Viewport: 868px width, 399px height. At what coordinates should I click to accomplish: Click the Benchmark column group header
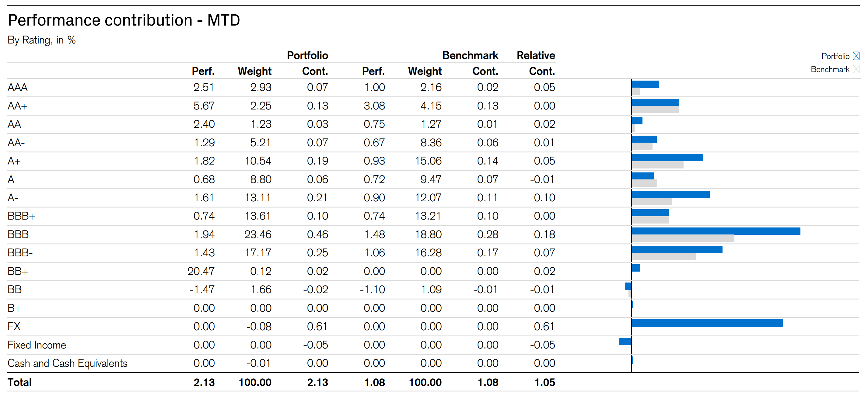point(470,55)
